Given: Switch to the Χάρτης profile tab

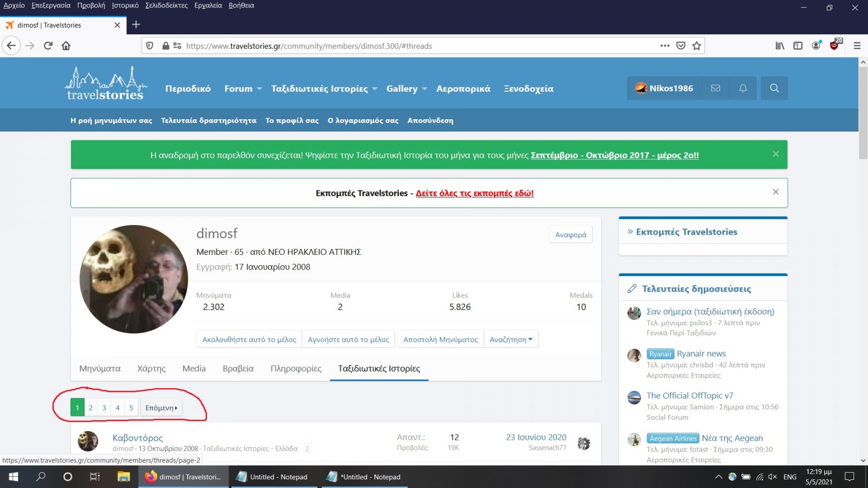Looking at the screenshot, I should coord(151,368).
